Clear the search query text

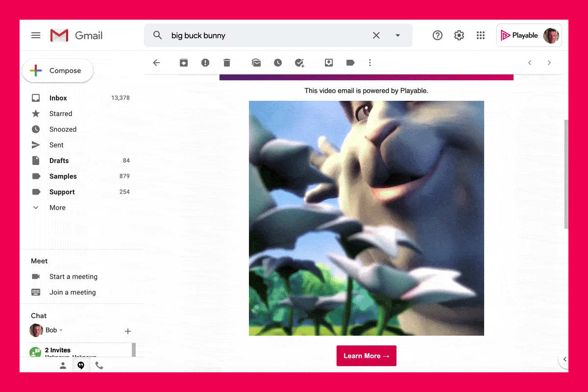pos(376,35)
